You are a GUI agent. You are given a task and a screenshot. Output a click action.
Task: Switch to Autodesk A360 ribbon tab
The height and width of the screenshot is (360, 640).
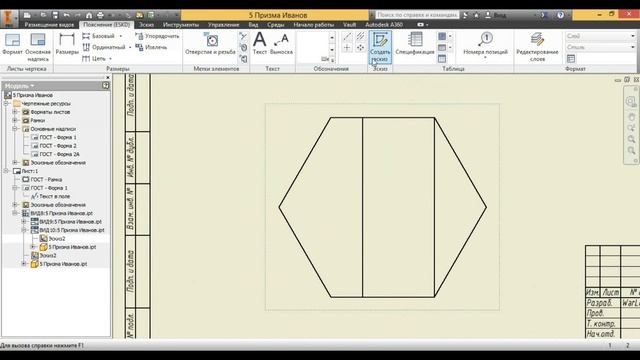(x=384, y=24)
